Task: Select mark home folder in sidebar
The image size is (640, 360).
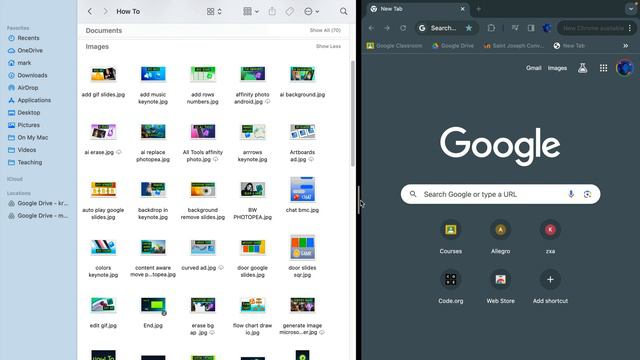Action: (20, 63)
